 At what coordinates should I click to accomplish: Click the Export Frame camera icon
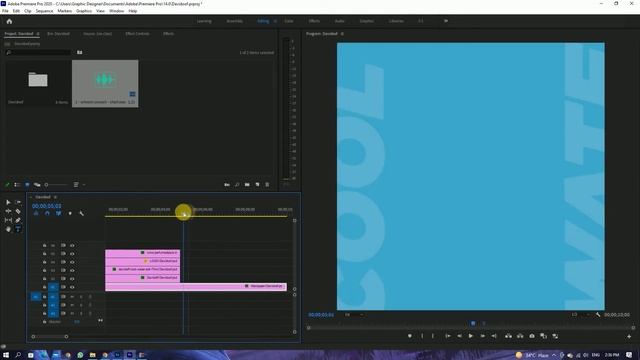coord(532,336)
